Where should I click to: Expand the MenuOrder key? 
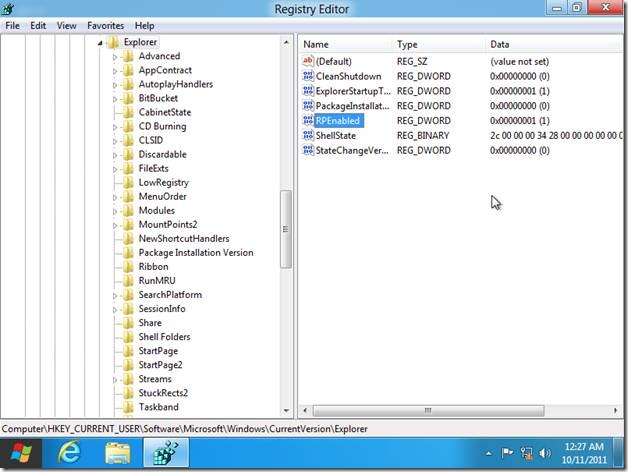115,198
